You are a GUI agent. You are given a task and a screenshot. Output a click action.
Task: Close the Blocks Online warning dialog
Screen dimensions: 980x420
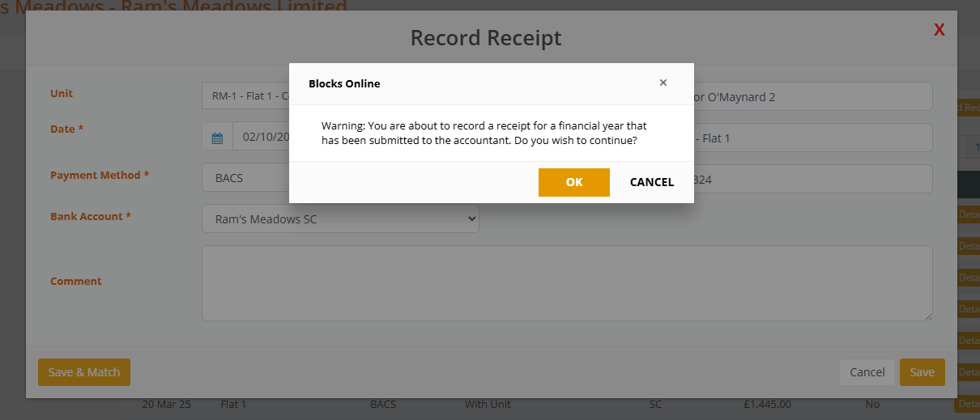(663, 83)
